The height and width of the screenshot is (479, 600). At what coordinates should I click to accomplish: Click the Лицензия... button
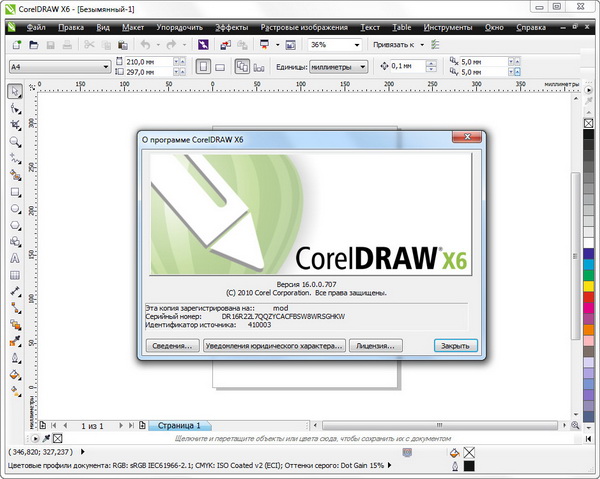376,345
